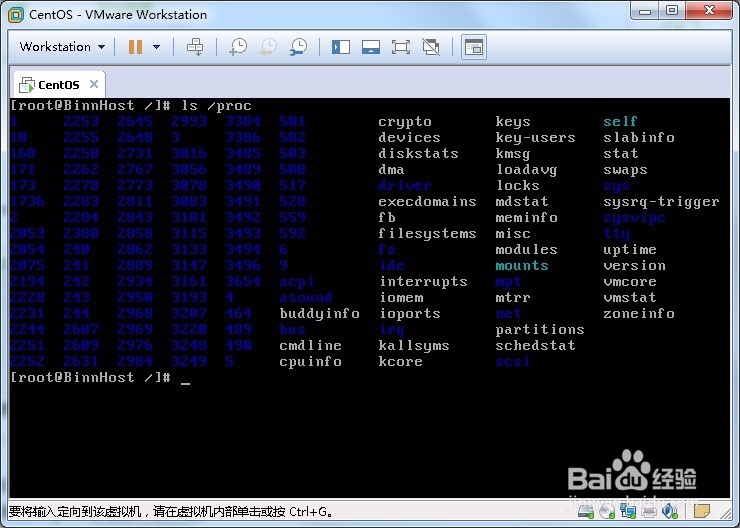Click the 'crypto' entry in terminal
This screenshot has height=528, width=740.
click(x=405, y=122)
